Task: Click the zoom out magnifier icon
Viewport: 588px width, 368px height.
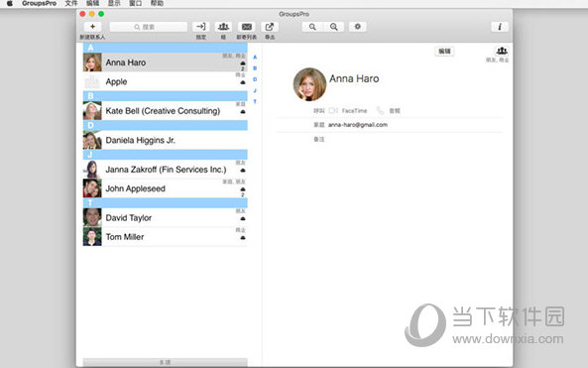Action: [x=312, y=27]
